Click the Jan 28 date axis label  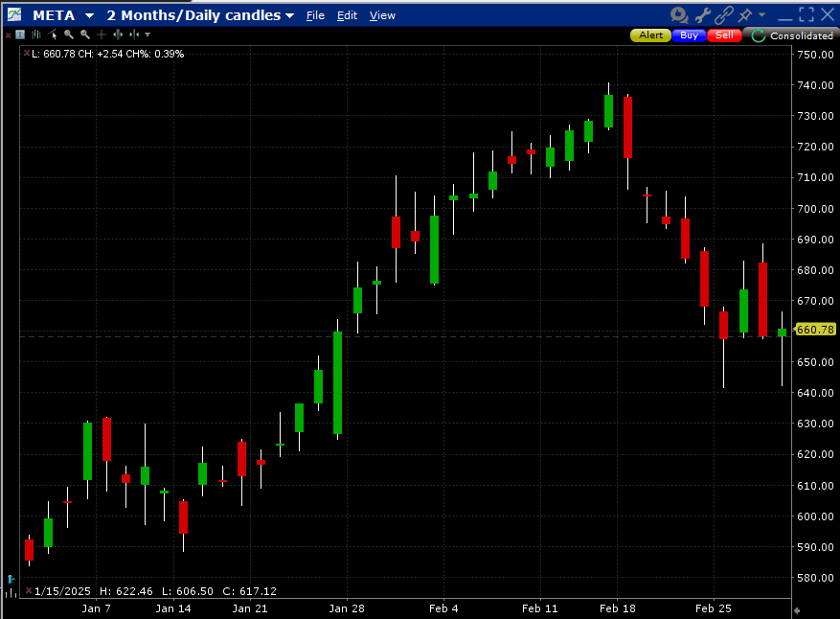point(347,608)
